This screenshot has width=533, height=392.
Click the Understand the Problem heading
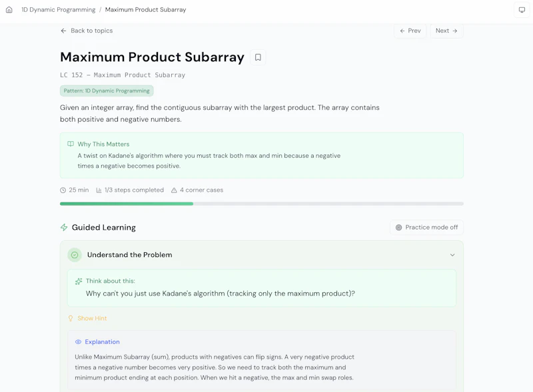click(x=129, y=255)
